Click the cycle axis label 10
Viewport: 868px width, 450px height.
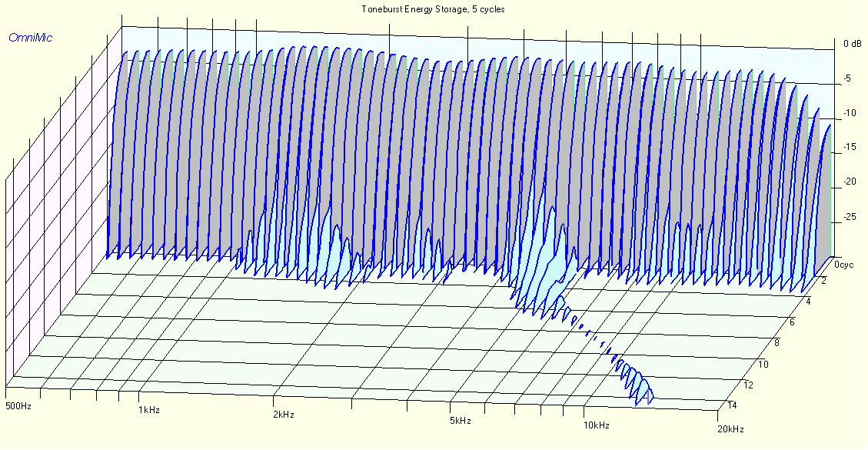click(x=763, y=364)
